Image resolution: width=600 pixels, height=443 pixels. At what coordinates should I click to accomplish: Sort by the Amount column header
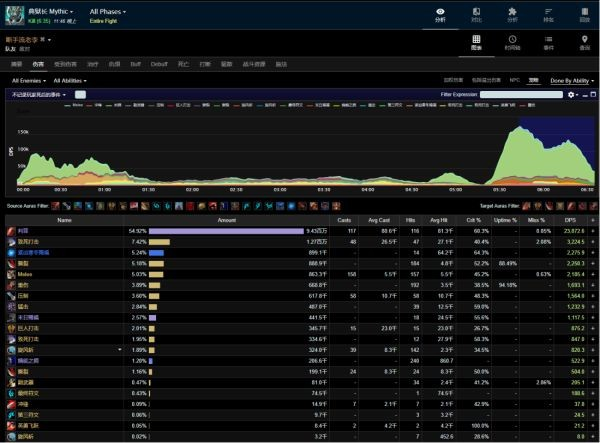point(227,220)
